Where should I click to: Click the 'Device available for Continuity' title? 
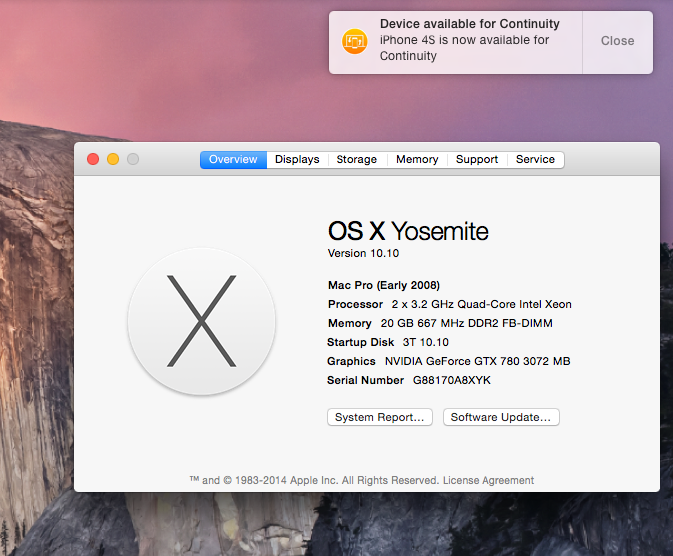470,24
